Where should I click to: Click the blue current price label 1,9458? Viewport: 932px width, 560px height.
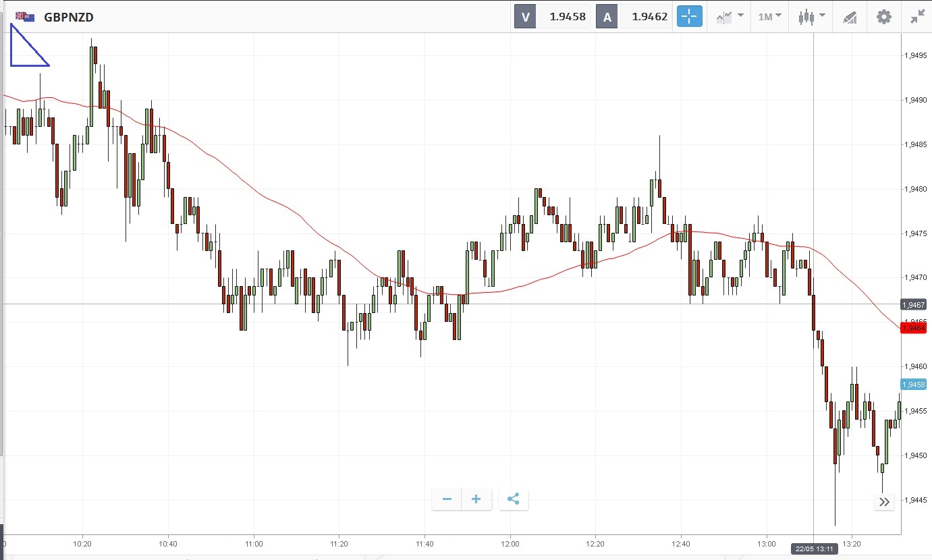[913, 385]
